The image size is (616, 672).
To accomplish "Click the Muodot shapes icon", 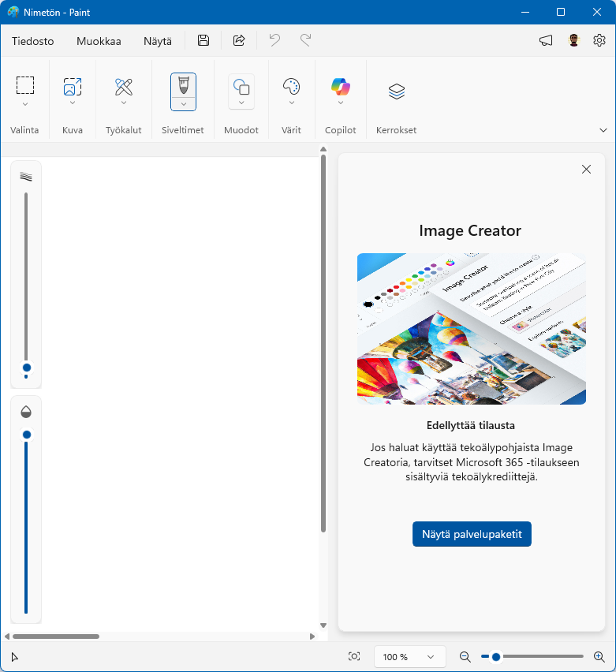I will point(241,87).
